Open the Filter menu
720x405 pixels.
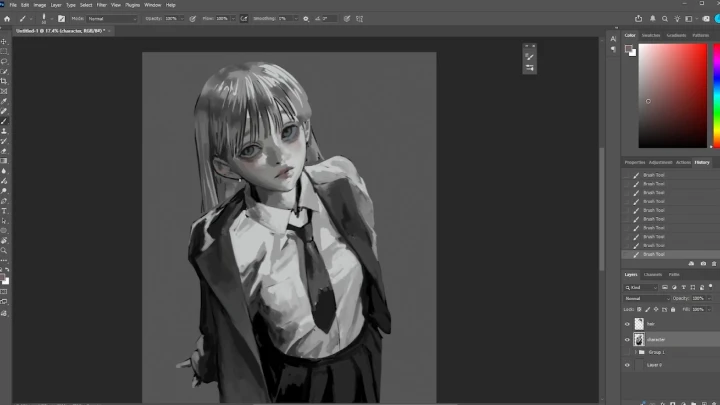(x=101, y=5)
